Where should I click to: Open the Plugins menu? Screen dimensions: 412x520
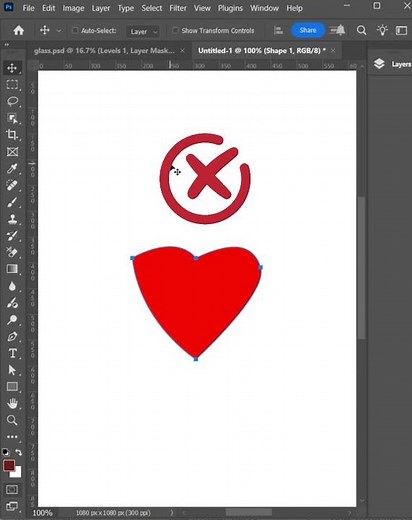[230, 8]
